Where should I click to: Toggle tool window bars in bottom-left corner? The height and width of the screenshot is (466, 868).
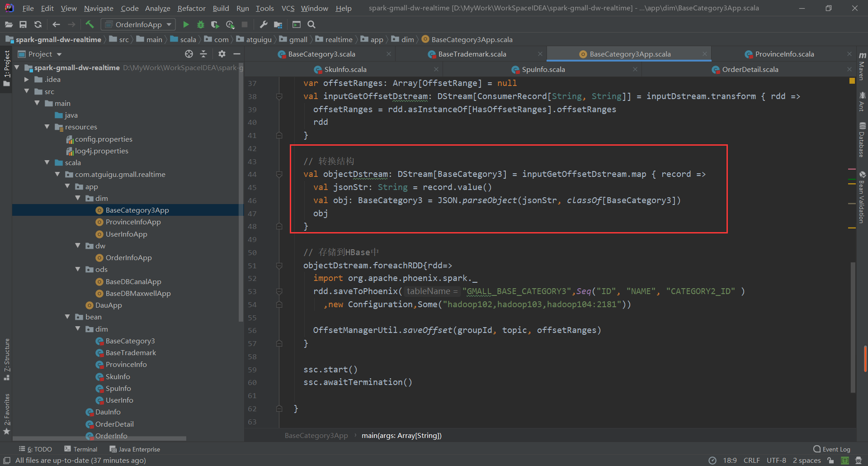point(7,461)
